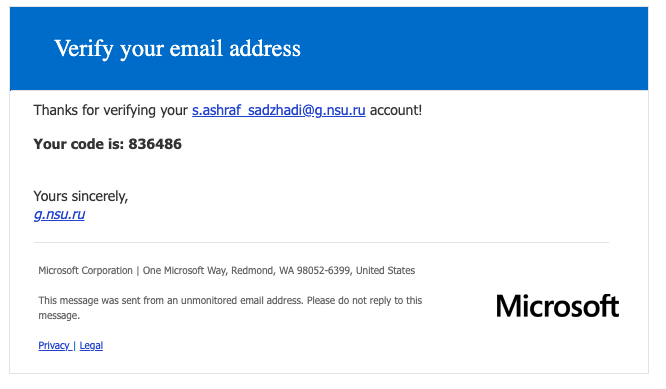
Task: Click the word 'account!' after email
Action: pyautogui.click(x=396, y=110)
